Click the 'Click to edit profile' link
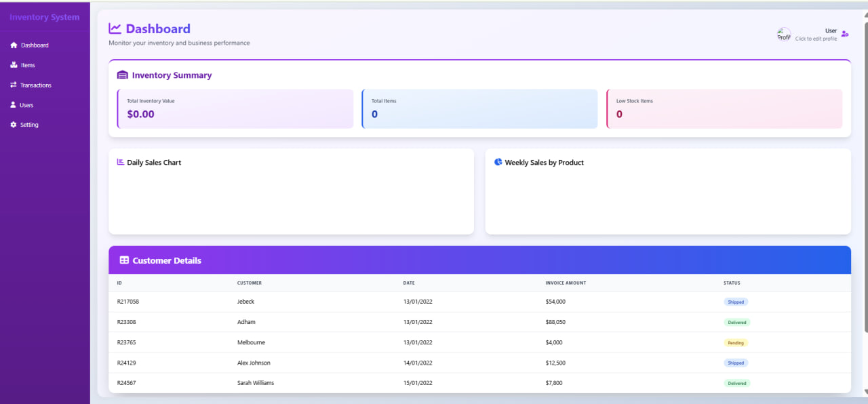The width and height of the screenshot is (868, 404). 817,39
